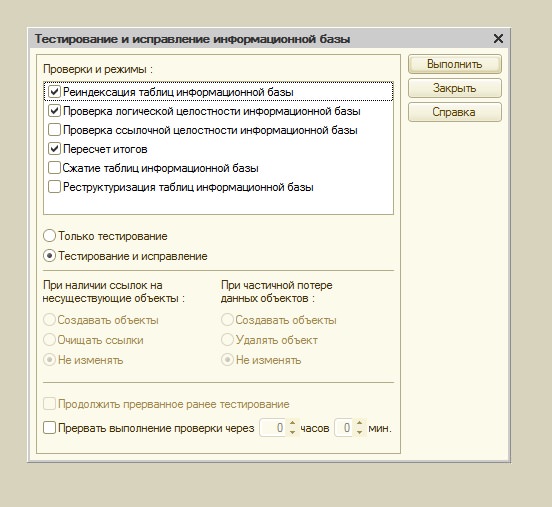Click the Выполнить button
The width and height of the screenshot is (552, 507).
454,64
